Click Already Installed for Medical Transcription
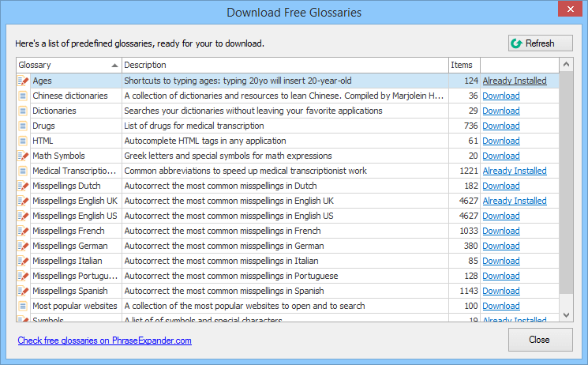Image resolution: width=588 pixels, height=365 pixels. pos(515,171)
